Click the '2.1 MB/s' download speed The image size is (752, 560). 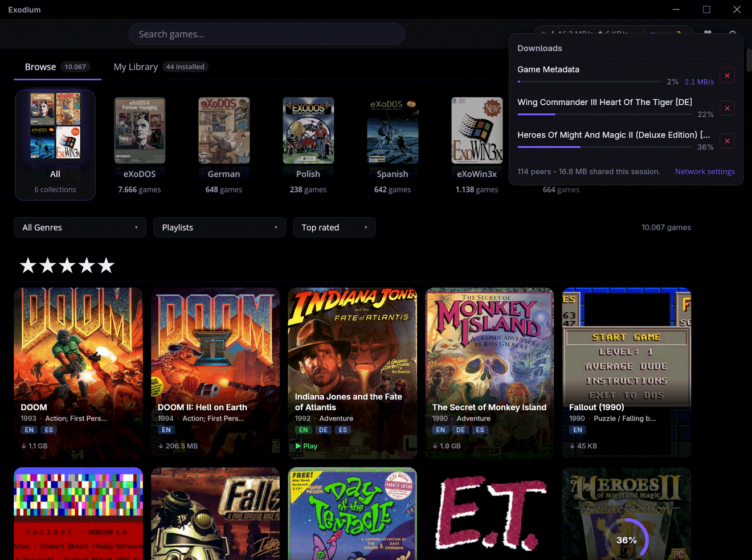click(699, 81)
